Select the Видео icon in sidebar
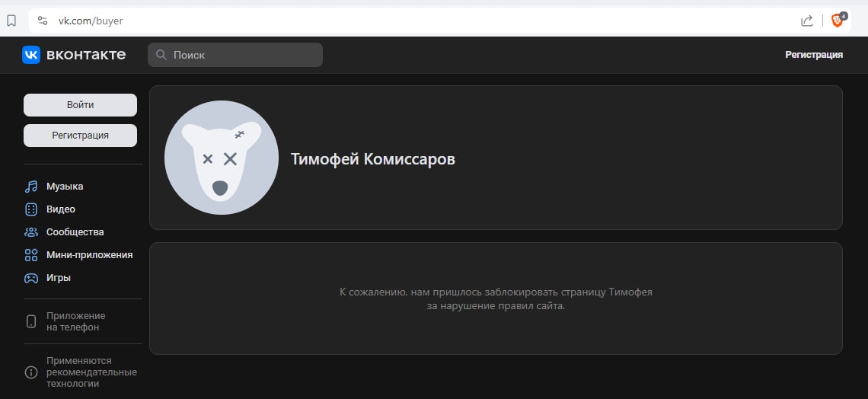 (31, 209)
